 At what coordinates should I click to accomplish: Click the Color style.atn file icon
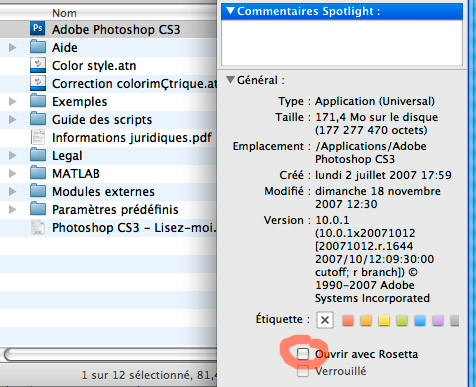pos(38,65)
